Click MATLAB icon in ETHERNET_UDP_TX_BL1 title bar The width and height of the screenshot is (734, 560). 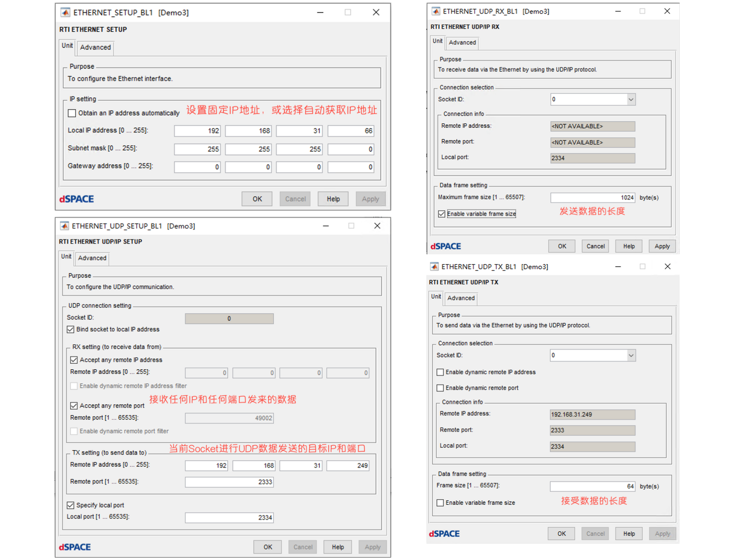[434, 267]
